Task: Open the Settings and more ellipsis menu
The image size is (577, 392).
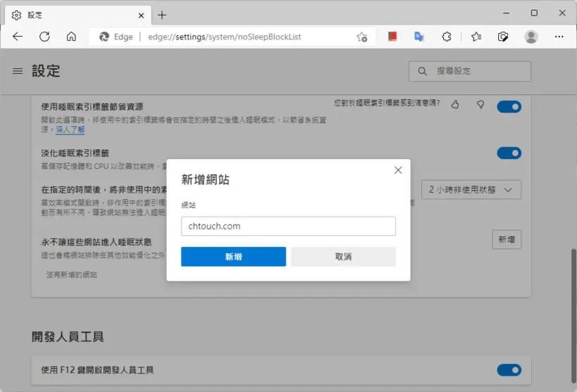Action: tap(559, 37)
